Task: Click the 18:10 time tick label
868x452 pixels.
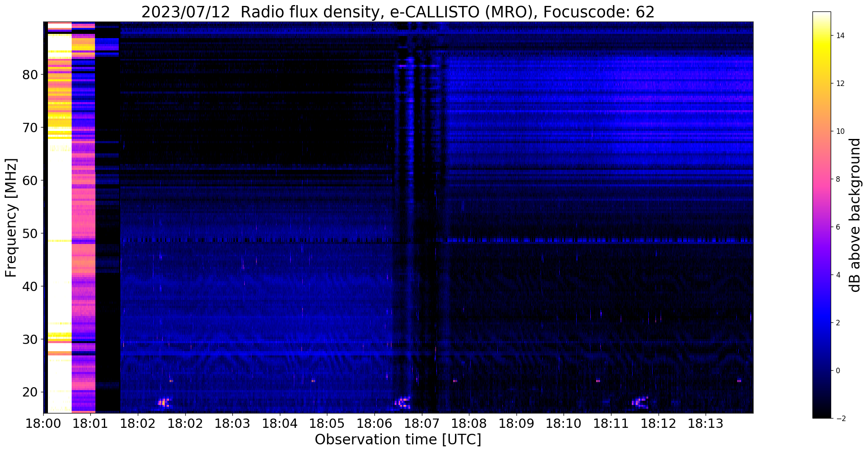Action: [564, 424]
